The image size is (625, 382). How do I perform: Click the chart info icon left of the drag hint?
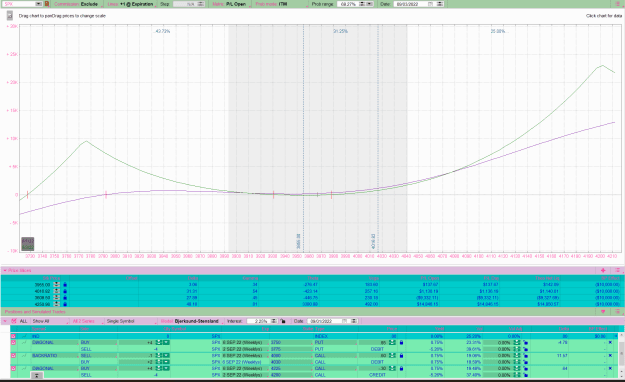10,16
